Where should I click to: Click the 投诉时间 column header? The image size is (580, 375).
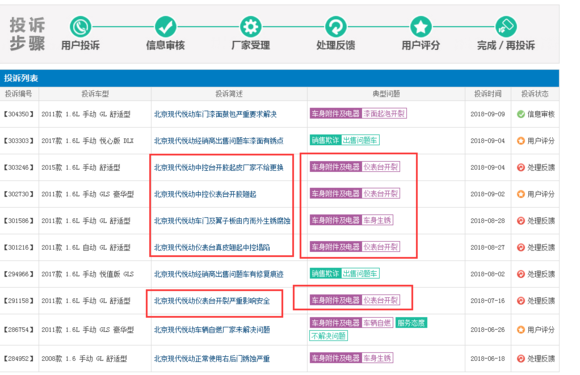click(x=488, y=94)
